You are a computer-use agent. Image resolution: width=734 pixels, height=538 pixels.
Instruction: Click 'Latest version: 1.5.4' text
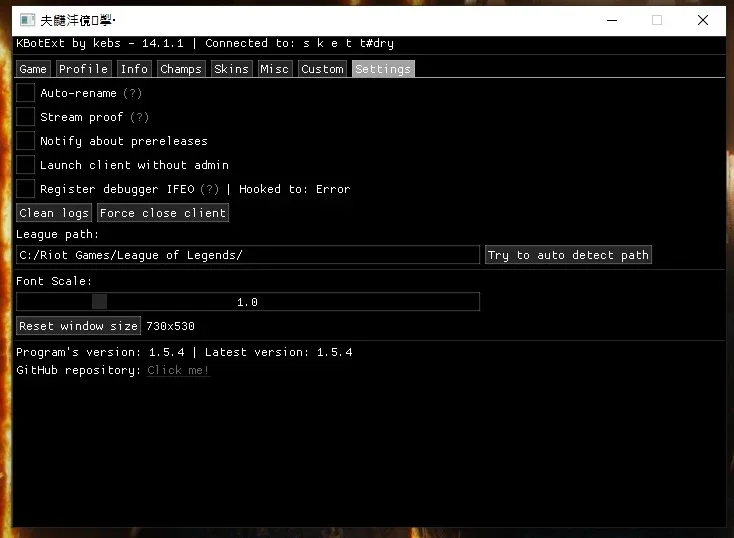point(279,352)
